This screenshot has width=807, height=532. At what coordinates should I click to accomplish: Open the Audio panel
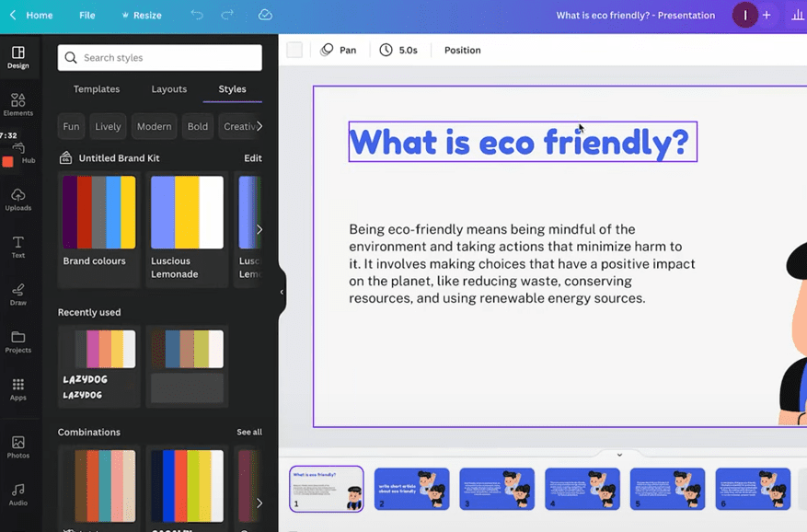click(18, 494)
